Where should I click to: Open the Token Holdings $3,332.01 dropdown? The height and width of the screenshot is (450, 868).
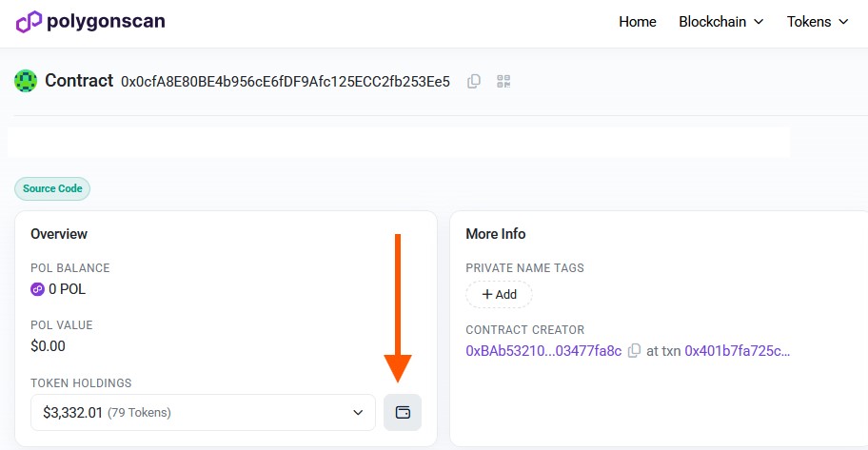[x=203, y=413]
